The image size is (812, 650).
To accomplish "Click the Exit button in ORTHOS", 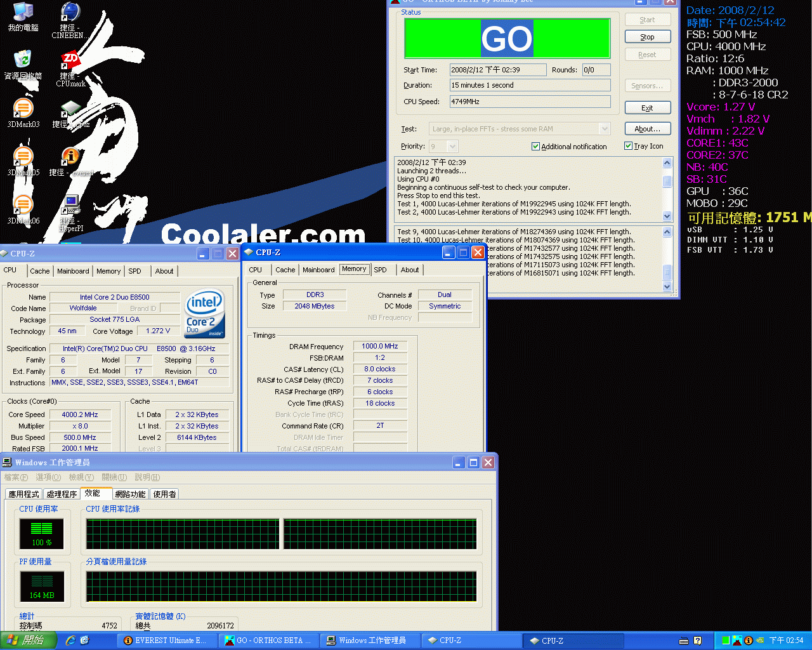I will click(647, 108).
